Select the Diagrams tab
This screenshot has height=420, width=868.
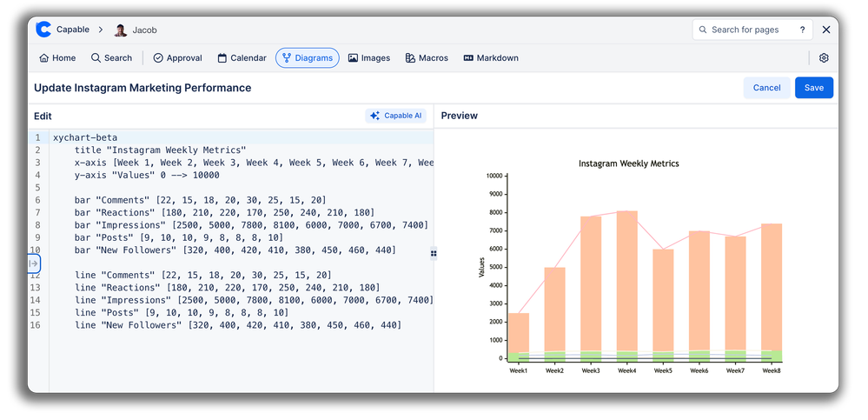click(x=308, y=57)
